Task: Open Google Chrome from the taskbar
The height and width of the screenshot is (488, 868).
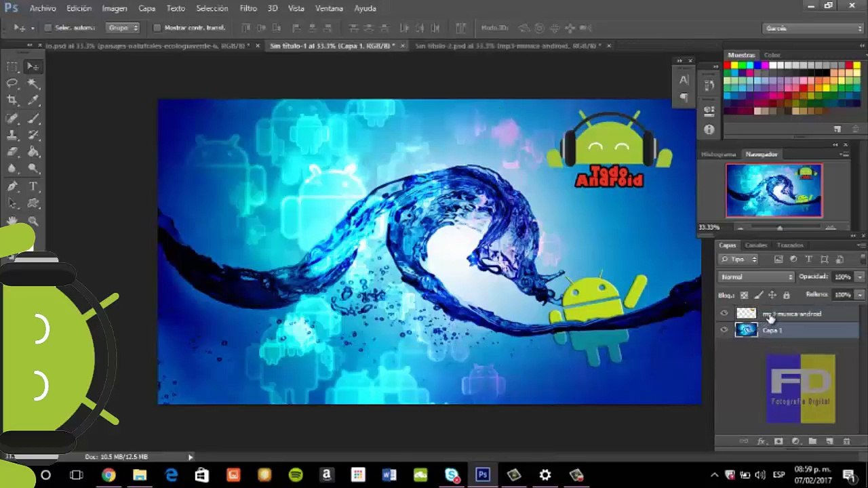Action: tap(108, 475)
